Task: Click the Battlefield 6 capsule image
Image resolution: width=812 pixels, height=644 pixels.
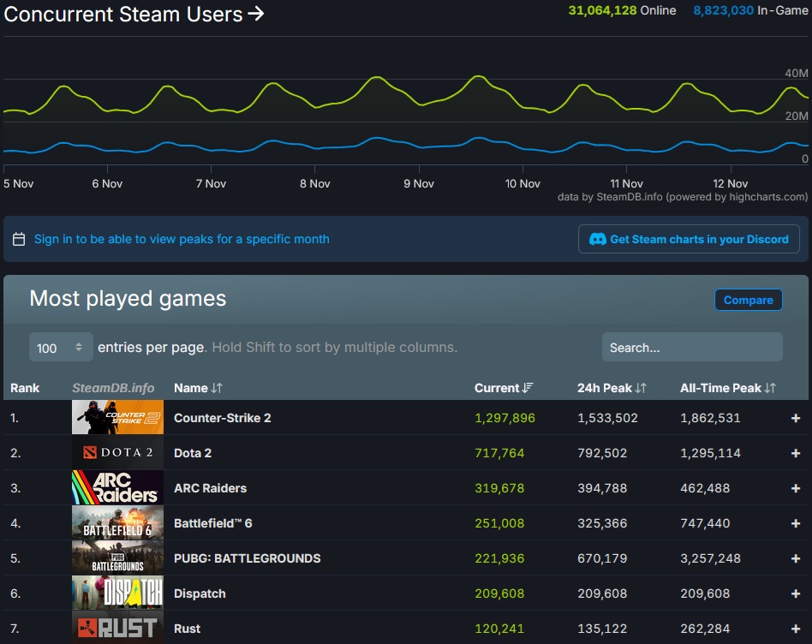Action: point(117,522)
